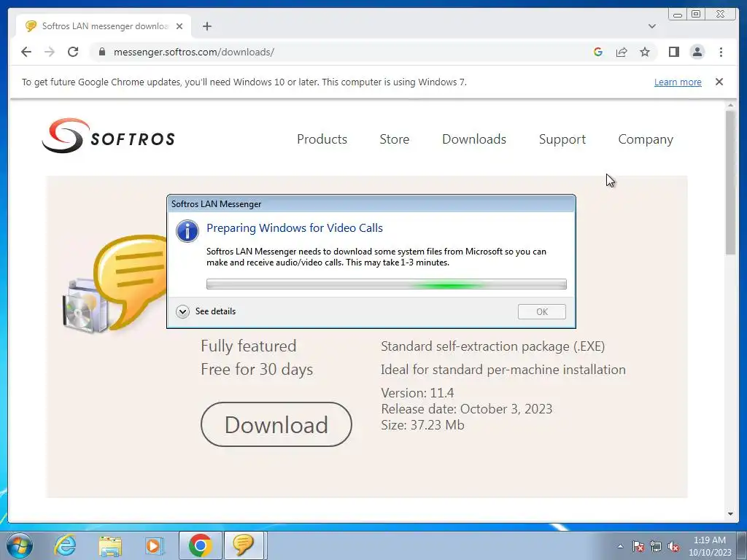Go back to the previous page in Chrome

click(26, 52)
